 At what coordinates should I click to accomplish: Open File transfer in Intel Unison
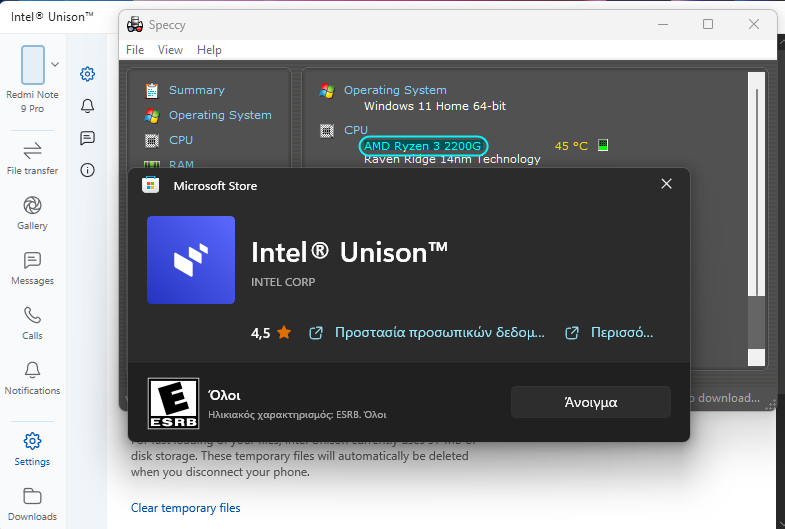coord(33,159)
